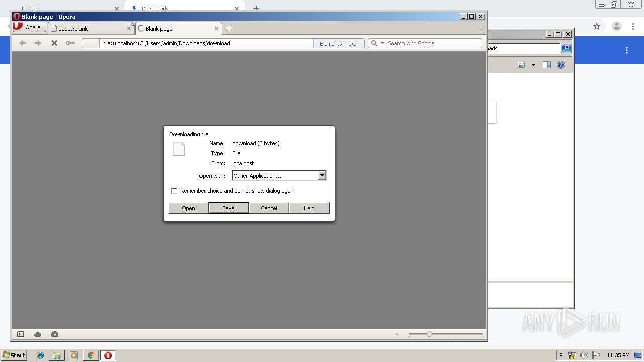Image resolution: width=644 pixels, height=362 pixels.
Task: Cancel the file download dialog
Action: pos(269,208)
